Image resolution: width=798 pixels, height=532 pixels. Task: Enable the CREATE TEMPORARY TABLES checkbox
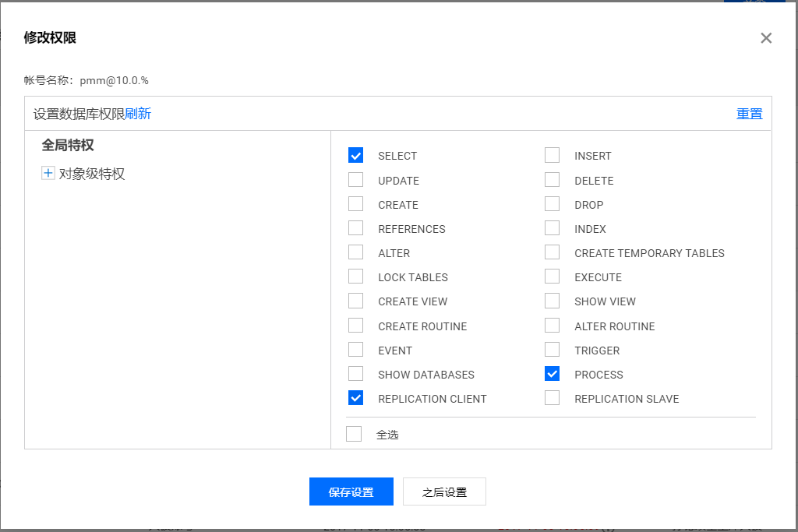click(x=553, y=253)
